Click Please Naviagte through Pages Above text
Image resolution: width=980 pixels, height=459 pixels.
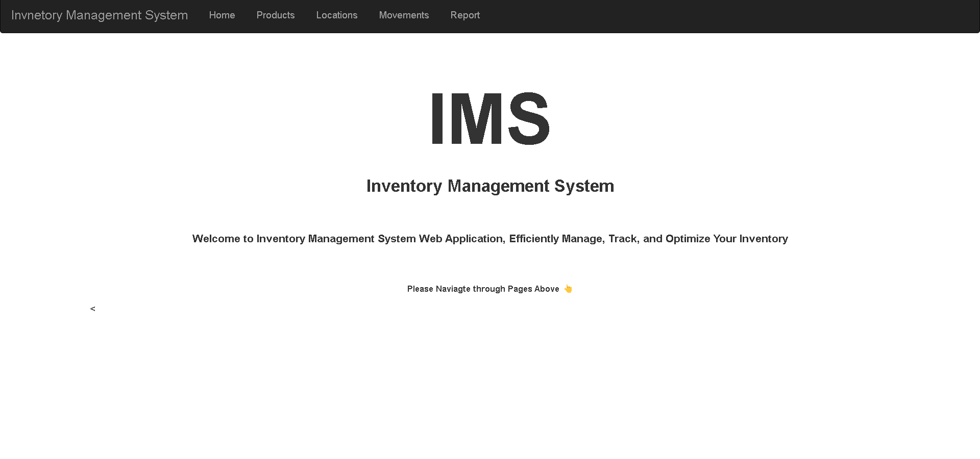(482, 289)
